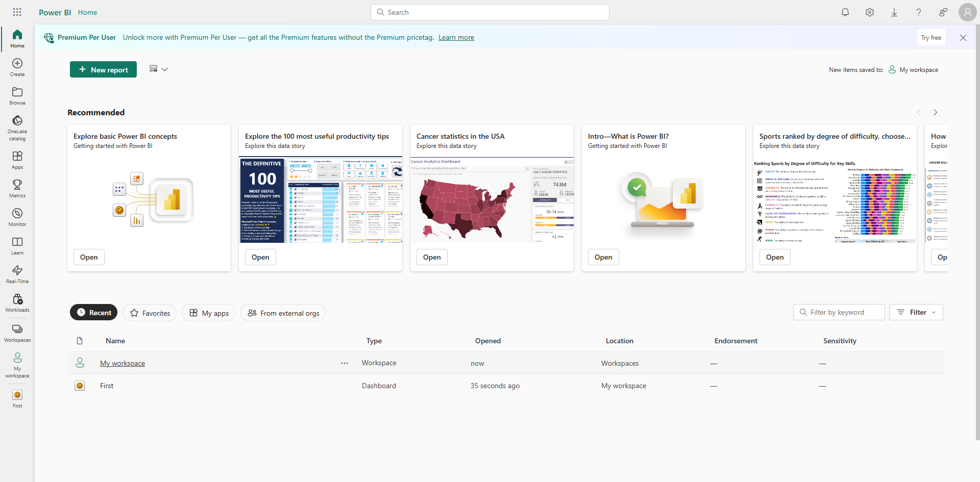
Task: Open Explore basic Power BI concepts card
Action: 89,257
